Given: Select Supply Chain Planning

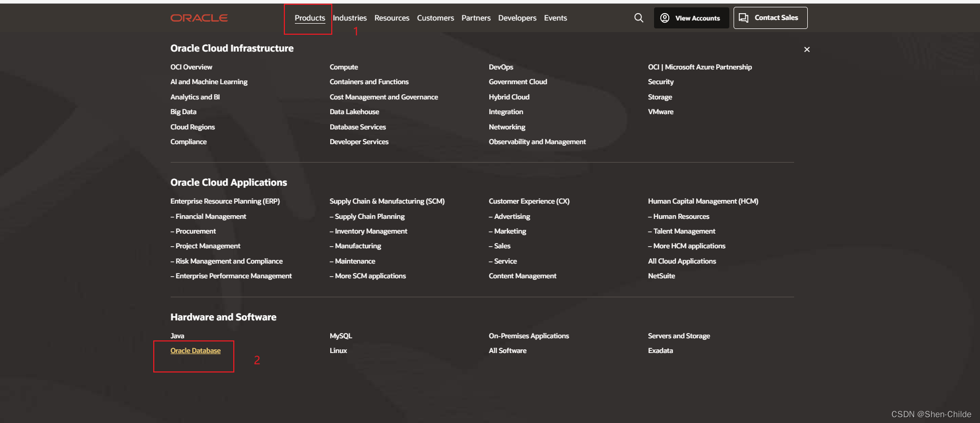Looking at the screenshot, I should click(367, 216).
